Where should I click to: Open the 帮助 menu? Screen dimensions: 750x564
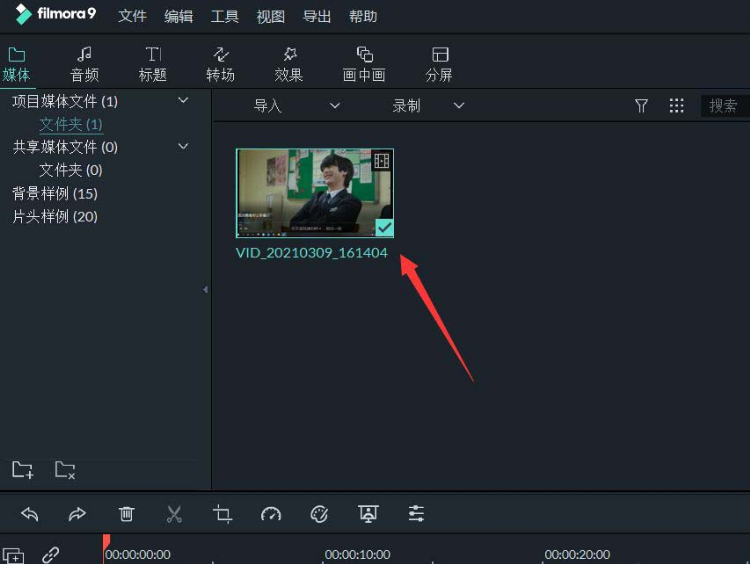(x=363, y=16)
